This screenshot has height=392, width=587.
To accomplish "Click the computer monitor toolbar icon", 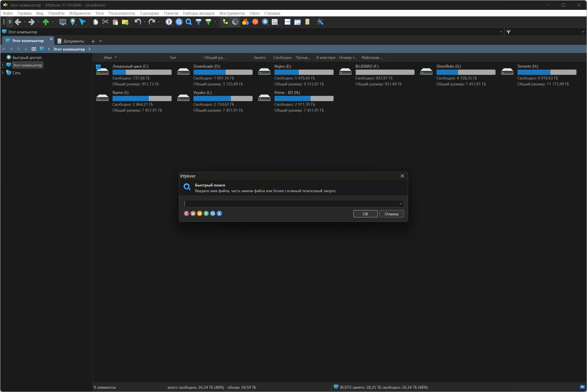I will point(63,22).
